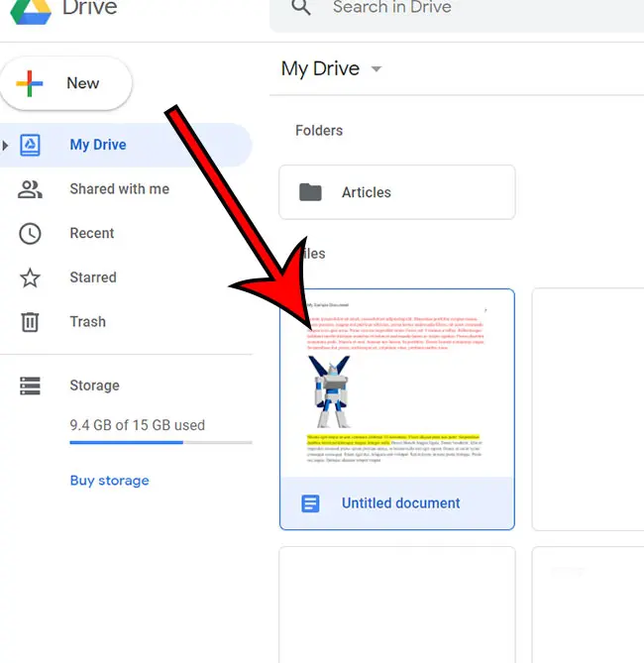Screen dimensions: 644x663
Task: Focus the Search in Drive field
Action: [446, 9]
